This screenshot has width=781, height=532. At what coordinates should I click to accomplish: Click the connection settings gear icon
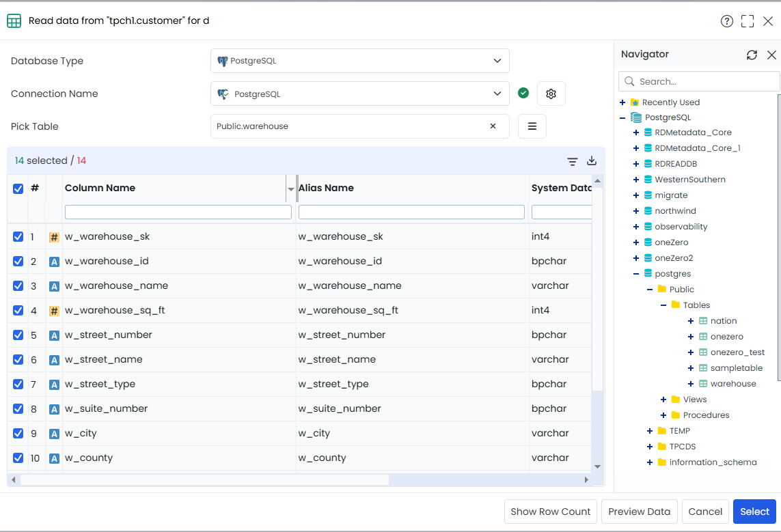click(551, 94)
